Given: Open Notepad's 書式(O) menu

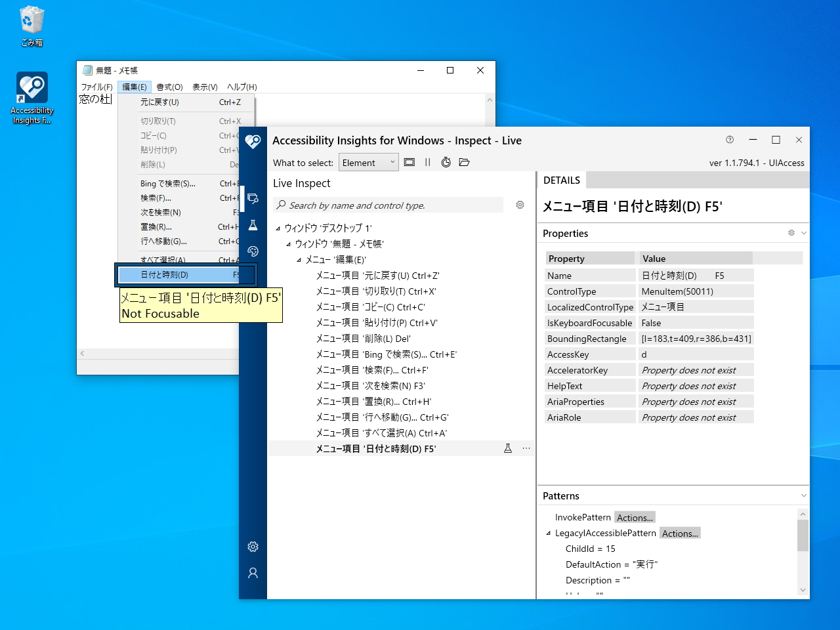Looking at the screenshot, I should click(169, 87).
